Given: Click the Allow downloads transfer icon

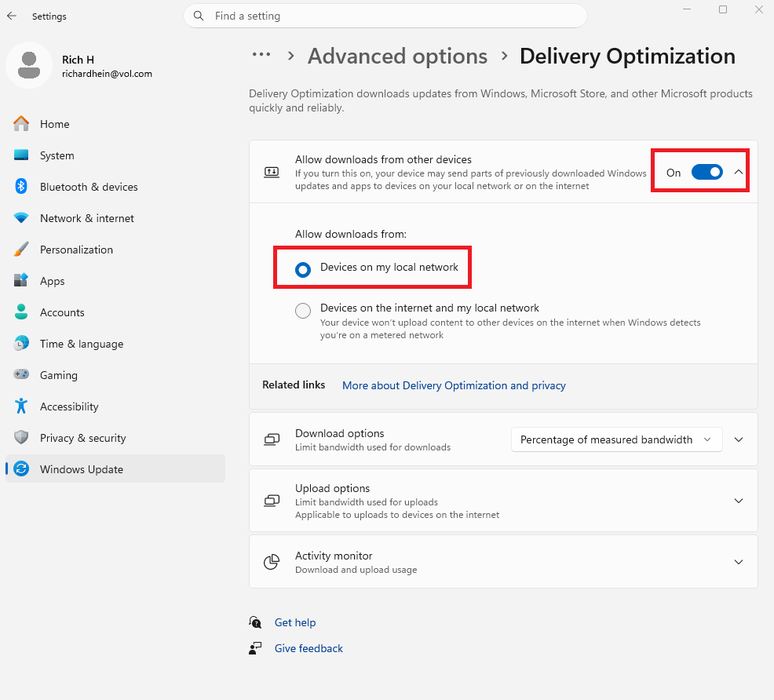Looking at the screenshot, I should pos(272,172).
